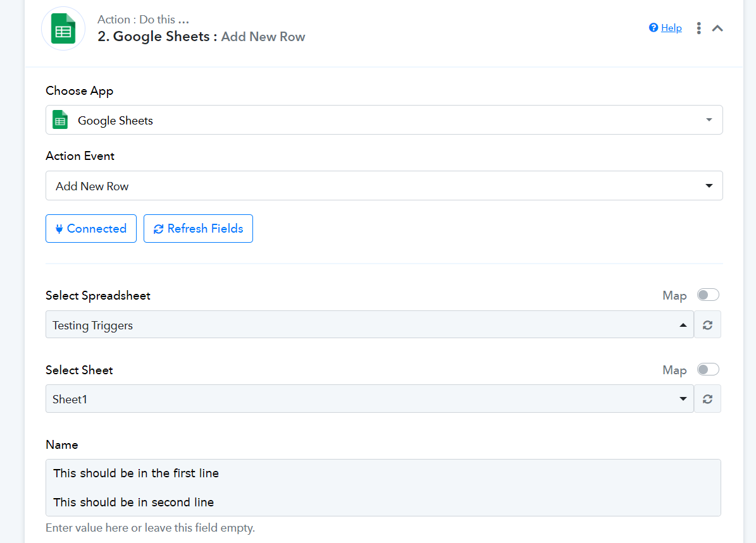
Task: Click the plug icon on the Connected button
Action: (x=59, y=229)
